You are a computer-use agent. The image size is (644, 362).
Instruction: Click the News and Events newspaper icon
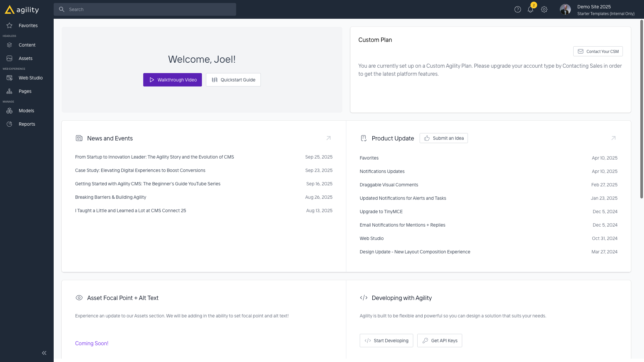tap(79, 138)
